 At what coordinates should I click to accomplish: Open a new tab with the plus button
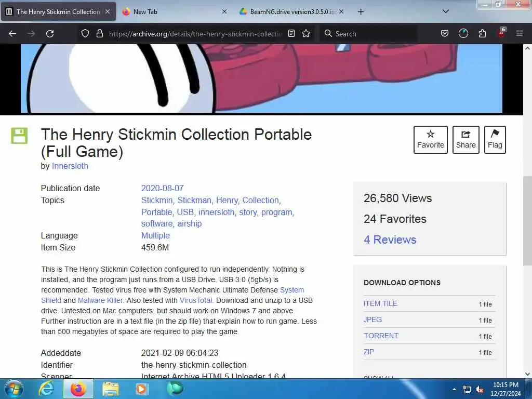(x=361, y=12)
